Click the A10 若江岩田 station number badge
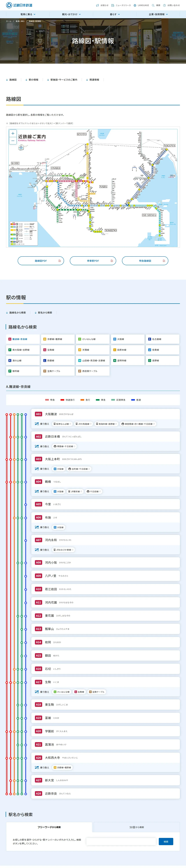This screenshot has width=186, height=868. [x=39, y=589]
